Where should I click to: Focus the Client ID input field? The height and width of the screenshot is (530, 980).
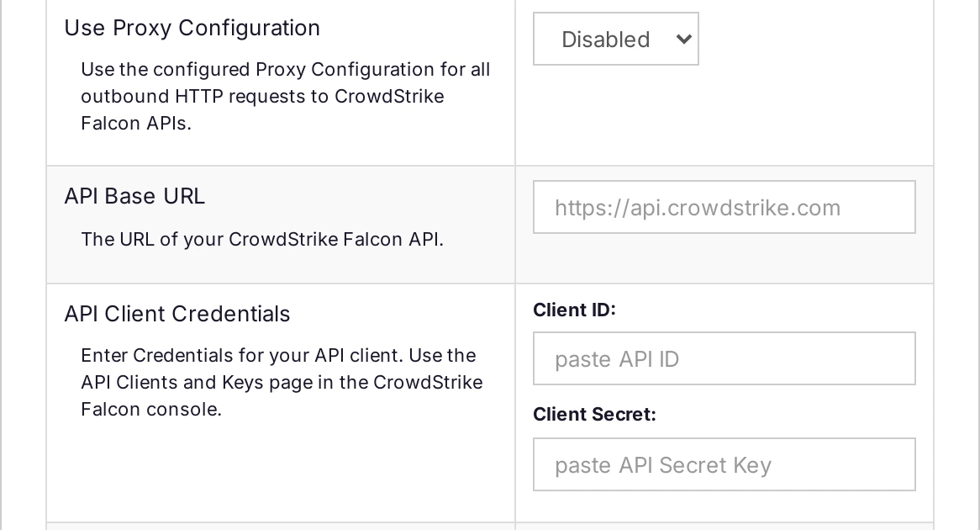click(724, 358)
